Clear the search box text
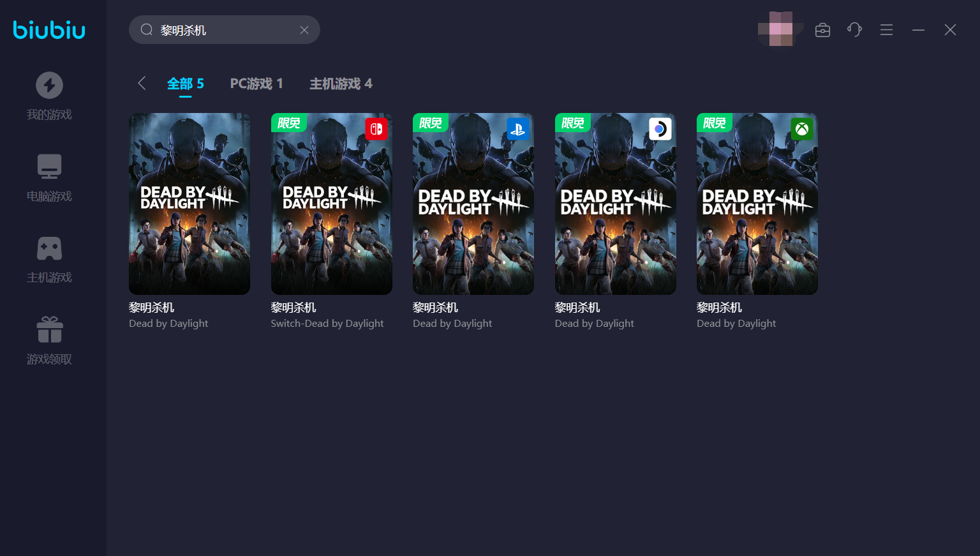The image size is (980, 556). pyautogui.click(x=304, y=30)
